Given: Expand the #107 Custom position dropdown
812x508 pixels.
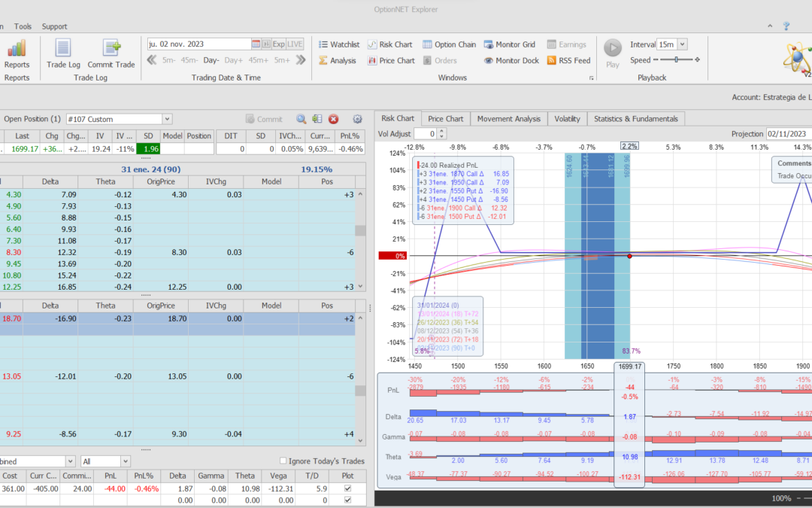Looking at the screenshot, I should click(167, 119).
